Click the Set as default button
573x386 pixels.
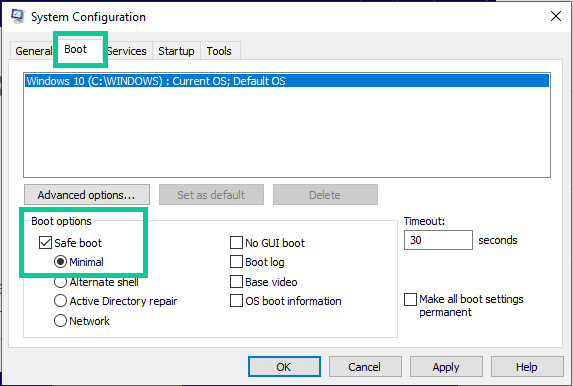[211, 194]
